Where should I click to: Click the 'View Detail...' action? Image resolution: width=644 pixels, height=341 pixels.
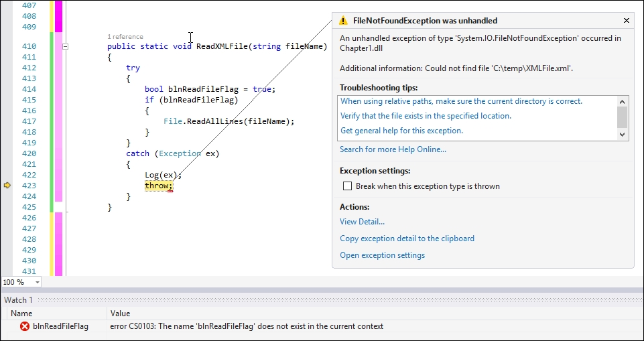coord(363,222)
